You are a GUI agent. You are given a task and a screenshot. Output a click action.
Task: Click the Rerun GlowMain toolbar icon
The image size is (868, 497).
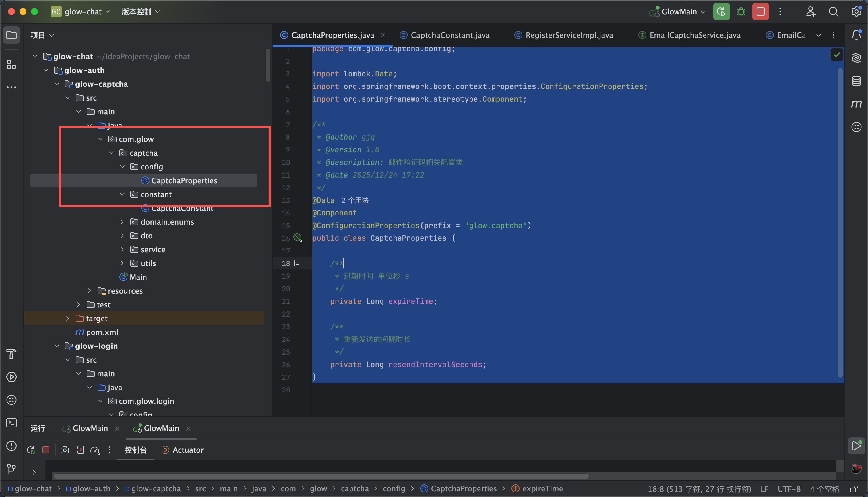click(x=721, y=11)
